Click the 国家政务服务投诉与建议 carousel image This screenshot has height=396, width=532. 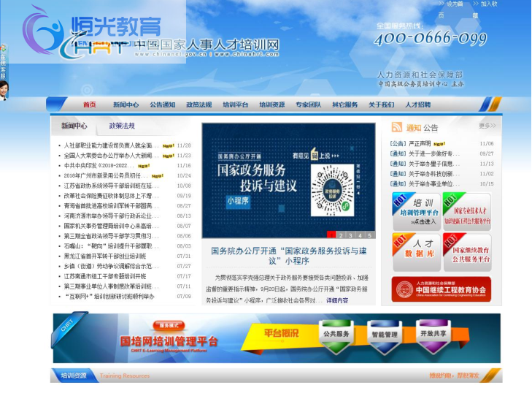coord(288,180)
